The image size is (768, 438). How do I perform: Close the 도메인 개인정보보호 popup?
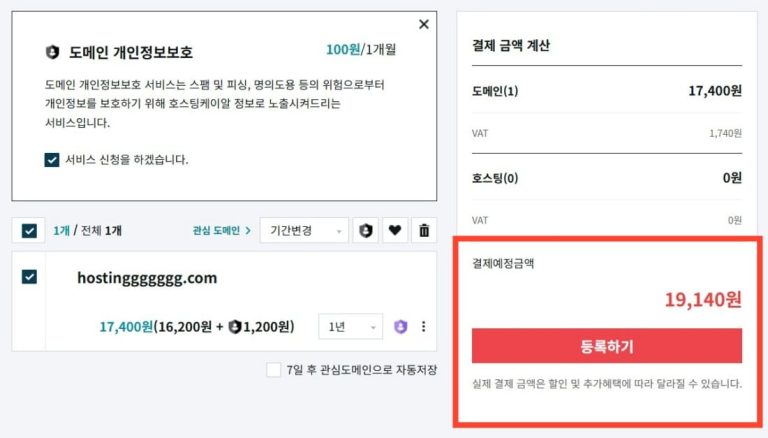pyautogui.click(x=424, y=25)
